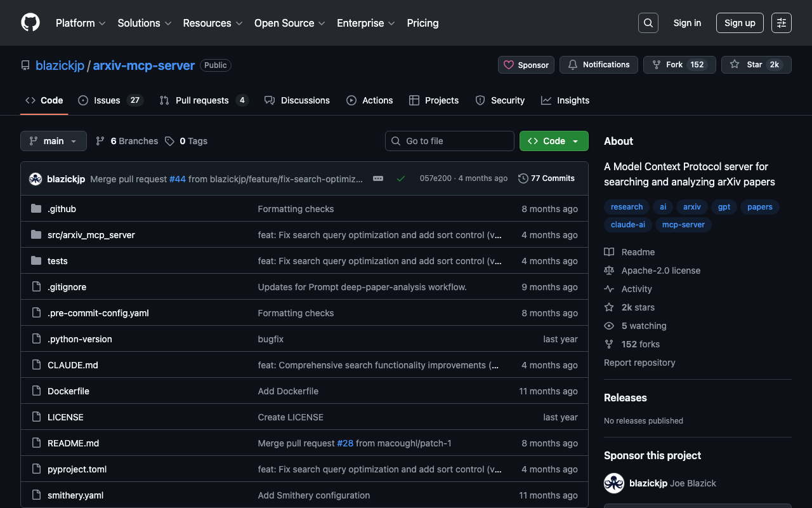Open the .github folder
Image resolution: width=812 pixels, height=508 pixels.
[x=62, y=209]
